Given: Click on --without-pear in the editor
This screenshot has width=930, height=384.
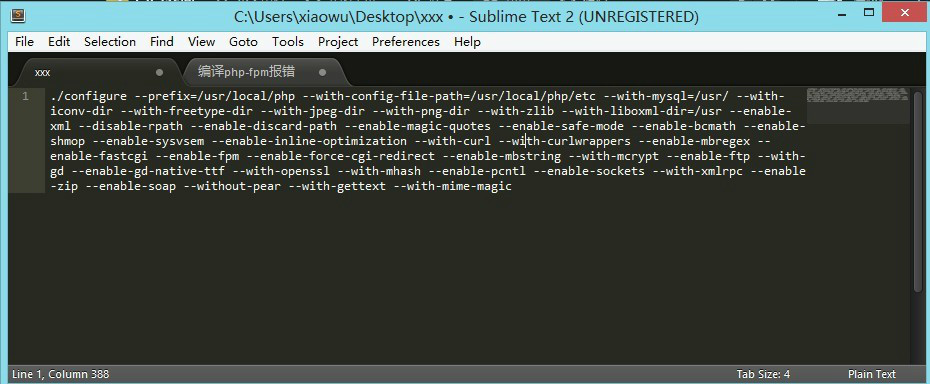Looking at the screenshot, I should click(232, 187).
